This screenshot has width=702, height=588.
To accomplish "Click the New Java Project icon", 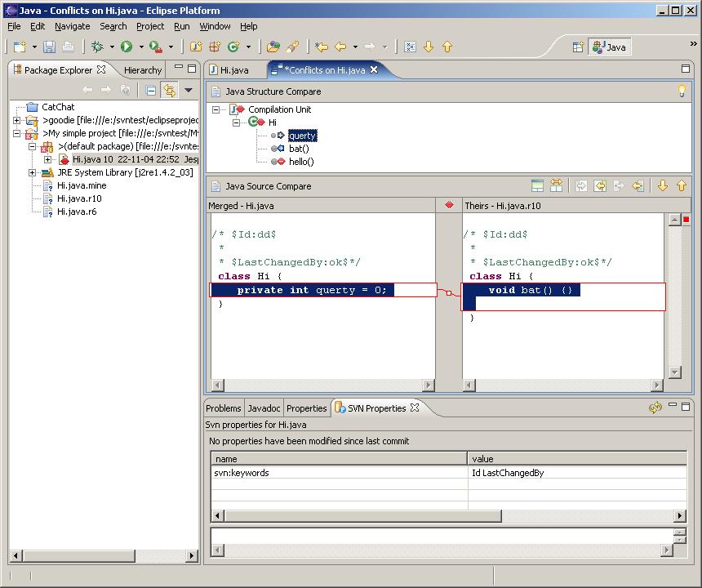I will click(196, 47).
